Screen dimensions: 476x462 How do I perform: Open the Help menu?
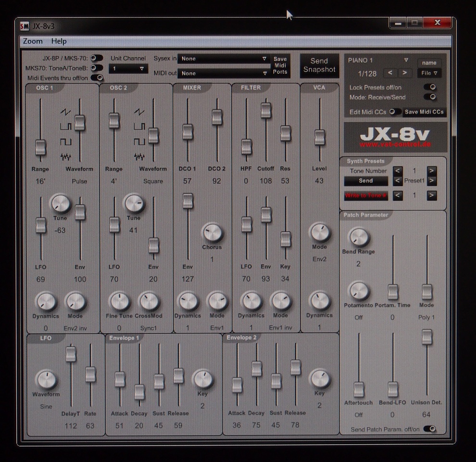tap(59, 41)
